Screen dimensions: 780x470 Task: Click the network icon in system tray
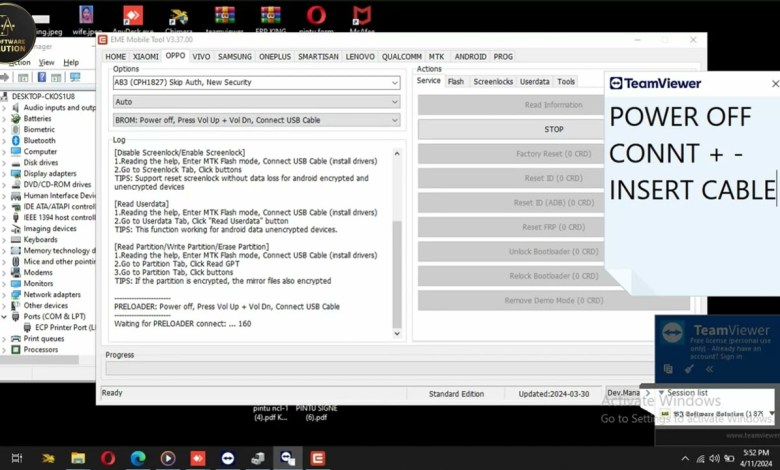(700, 458)
